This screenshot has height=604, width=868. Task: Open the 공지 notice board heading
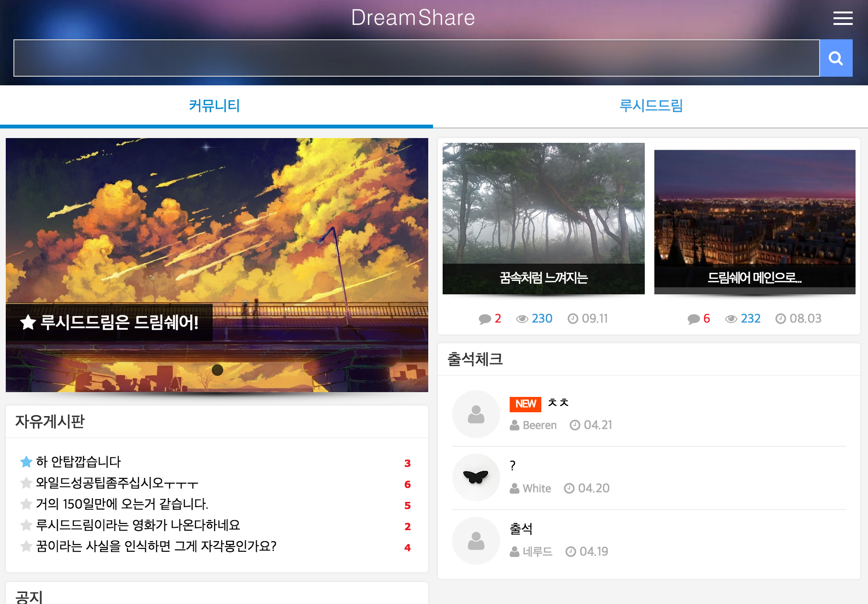[29, 596]
